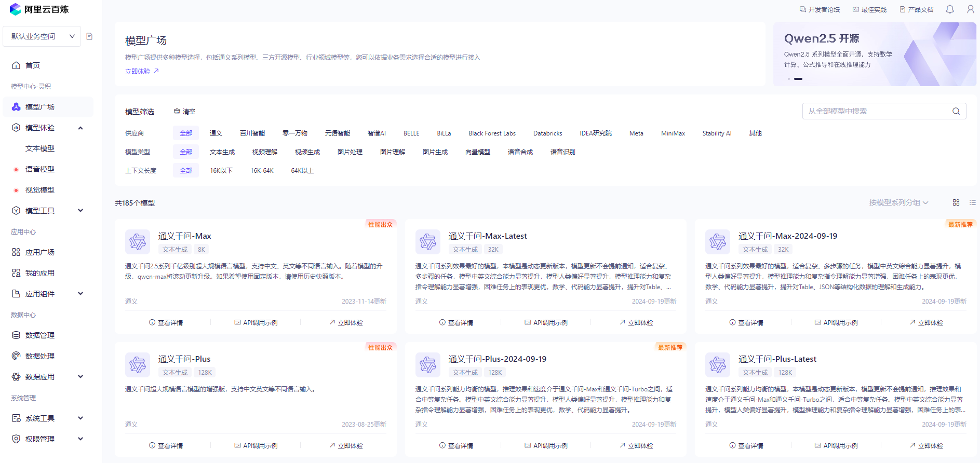Filter by supplier Meta
Viewport: 980px width, 463px height.
636,133
